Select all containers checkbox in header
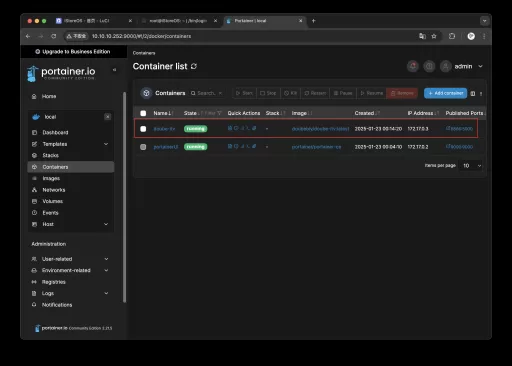The image size is (512, 366). pos(143,113)
